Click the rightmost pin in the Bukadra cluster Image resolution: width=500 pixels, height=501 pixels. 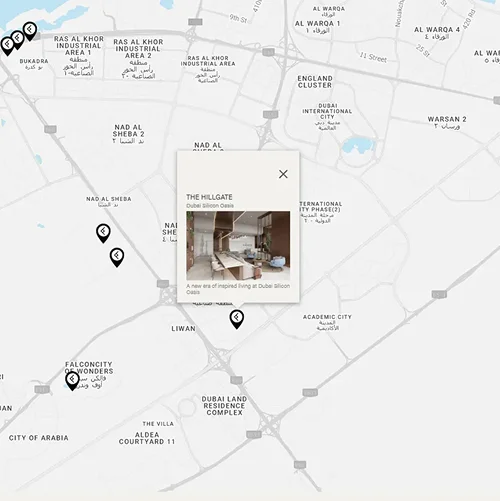pos(30,32)
